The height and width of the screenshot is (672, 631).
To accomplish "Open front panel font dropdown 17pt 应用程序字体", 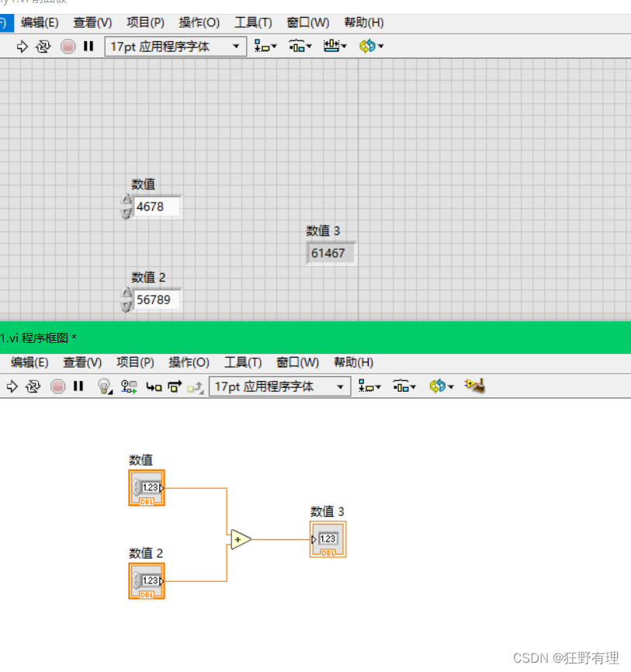I will (x=175, y=47).
